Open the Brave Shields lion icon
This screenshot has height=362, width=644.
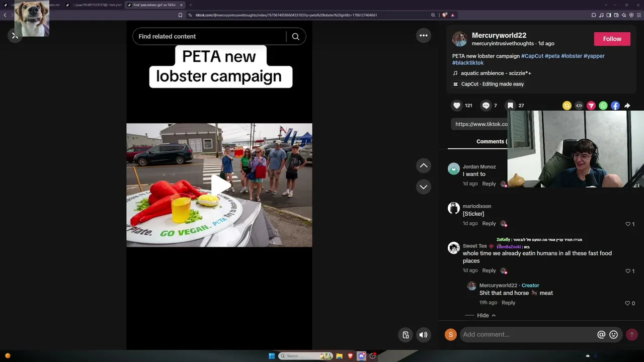[445, 15]
